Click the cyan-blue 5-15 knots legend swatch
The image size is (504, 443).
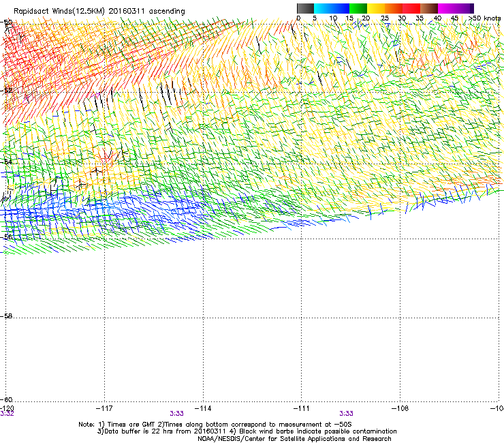point(332,8)
